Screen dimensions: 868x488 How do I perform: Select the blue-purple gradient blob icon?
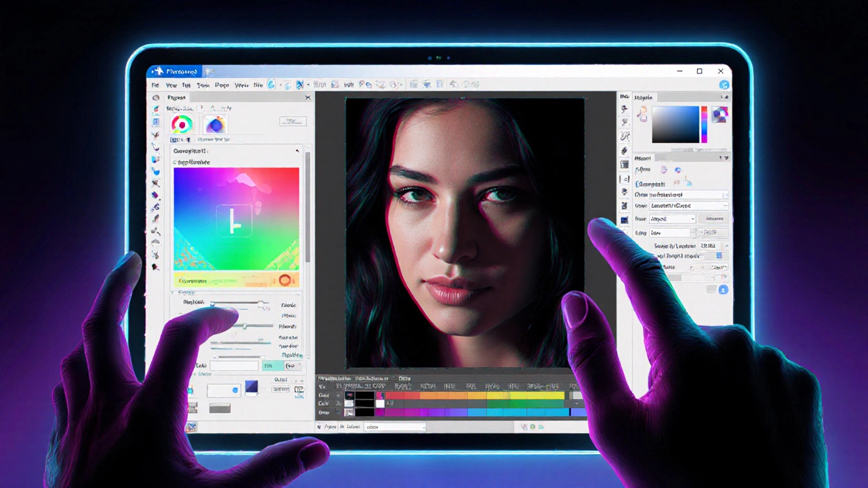pos(215,125)
